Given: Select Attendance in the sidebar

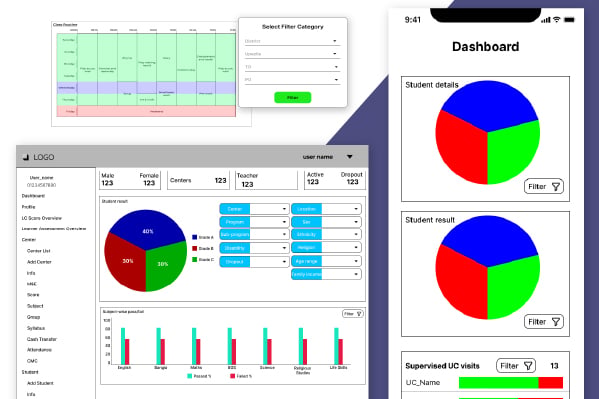Looking at the screenshot, I should click(x=39, y=350).
